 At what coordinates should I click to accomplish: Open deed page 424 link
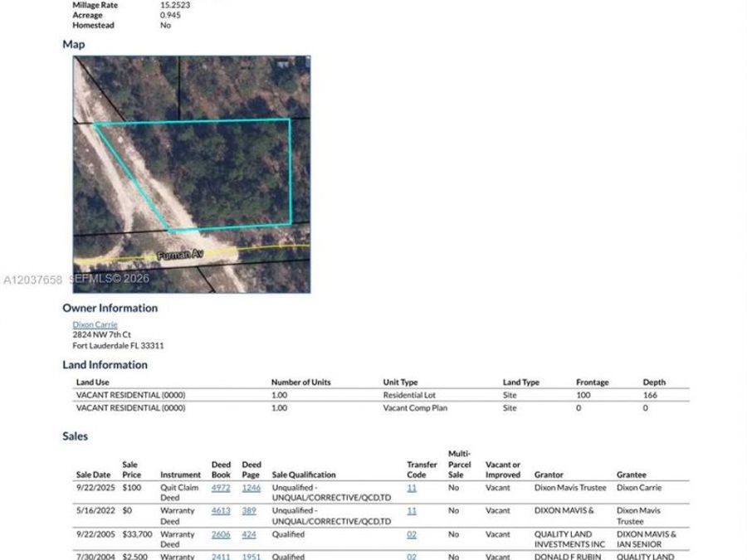249,535
